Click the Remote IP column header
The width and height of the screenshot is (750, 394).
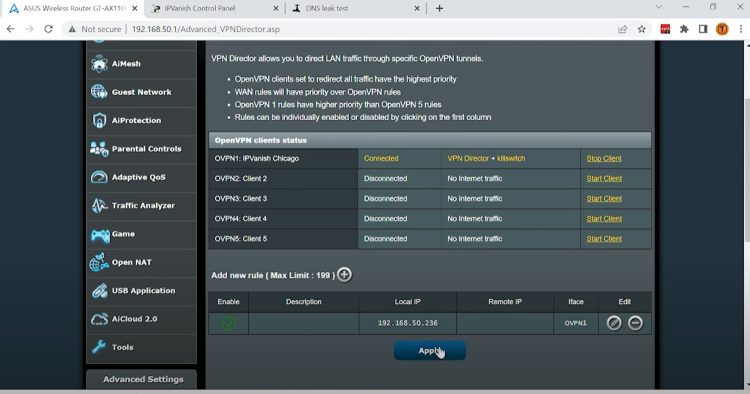click(x=505, y=302)
